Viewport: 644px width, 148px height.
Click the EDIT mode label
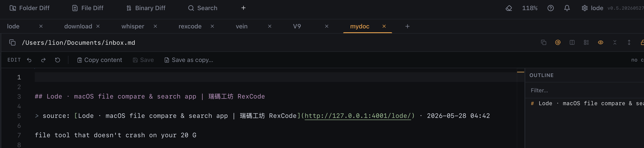14,60
